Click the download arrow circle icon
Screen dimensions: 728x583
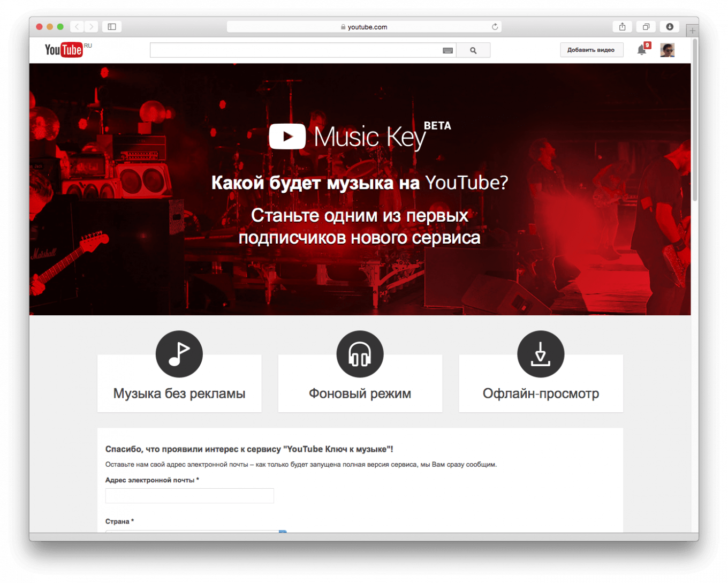pyautogui.click(x=541, y=354)
